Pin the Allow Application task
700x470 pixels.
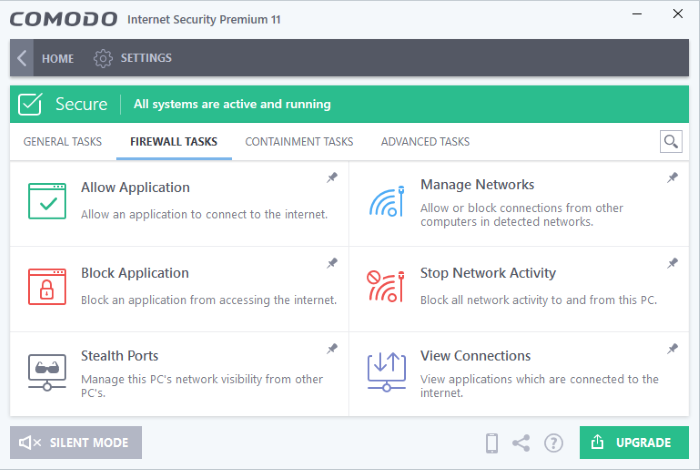[x=332, y=178]
